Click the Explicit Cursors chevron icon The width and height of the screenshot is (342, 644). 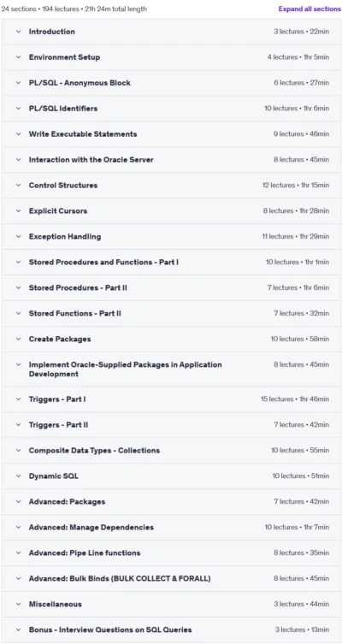18,210
